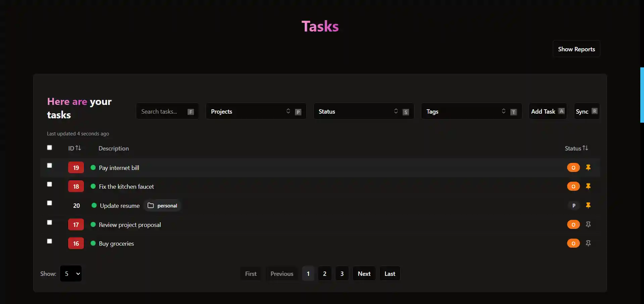The height and width of the screenshot is (304, 644).
Task: Pin the Review project proposal task
Action: pos(588,225)
